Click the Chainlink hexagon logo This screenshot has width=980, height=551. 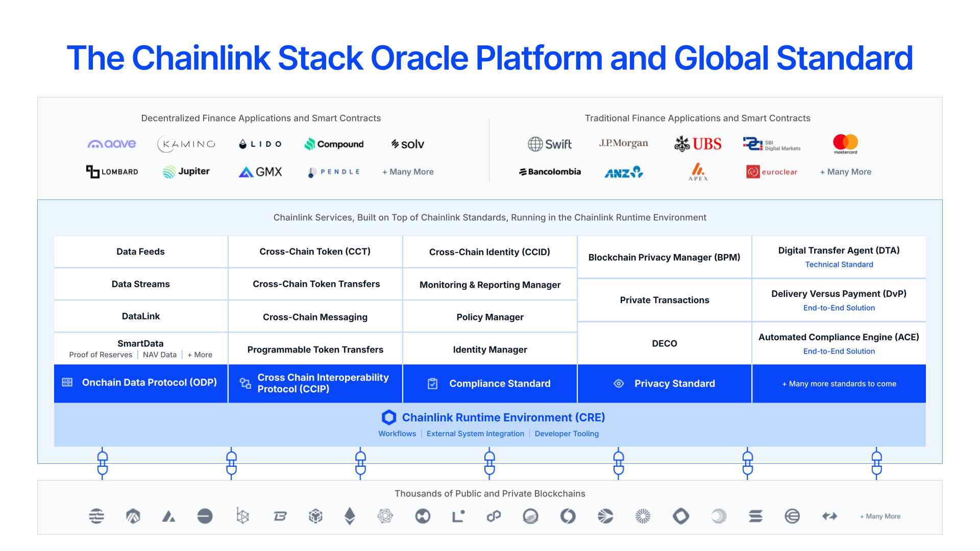(x=389, y=417)
